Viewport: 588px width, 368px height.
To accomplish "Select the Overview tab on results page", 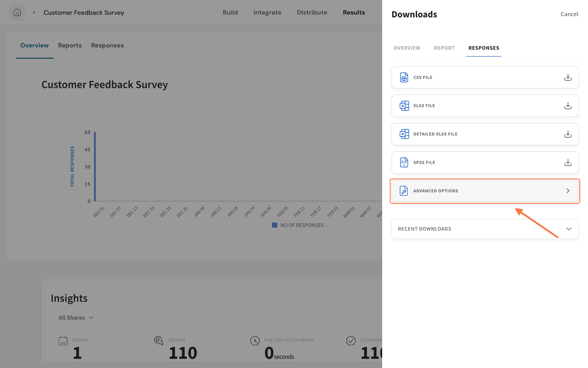I will pyautogui.click(x=34, y=45).
